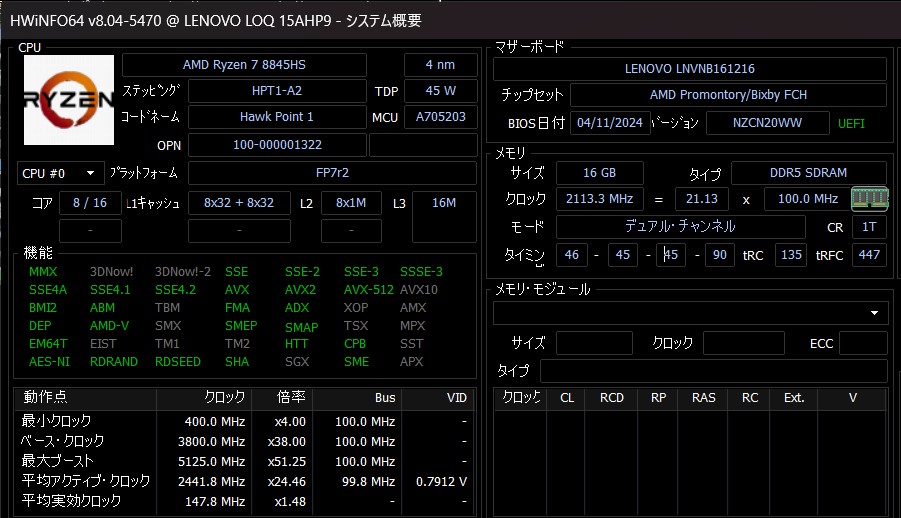The height and width of the screenshot is (518, 901).
Task: Click the empty module type field
Action: point(714,371)
